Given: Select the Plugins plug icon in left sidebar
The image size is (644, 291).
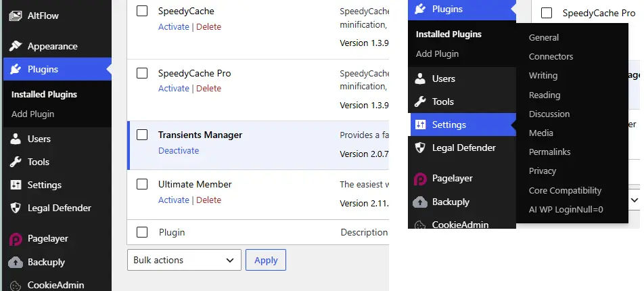Looking at the screenshot, I should click(x=16, y=69).
